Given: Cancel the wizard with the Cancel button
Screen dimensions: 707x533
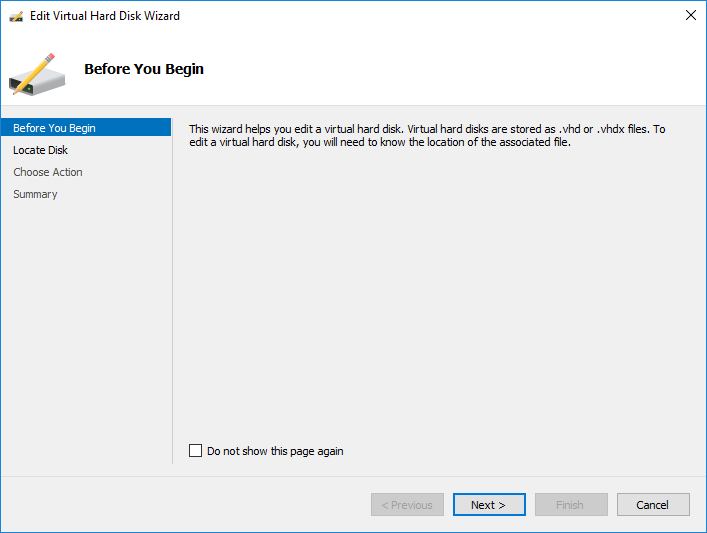Looking at the screenshot, I should [653, 505].
